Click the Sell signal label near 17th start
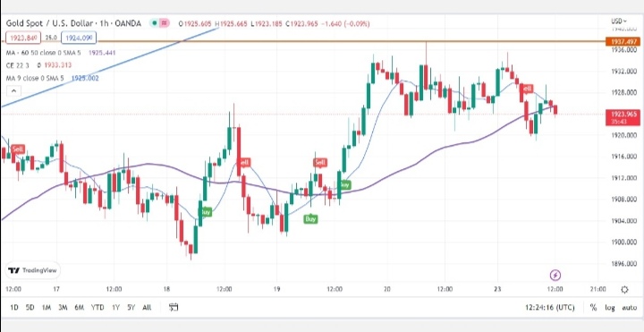The width and height of the screenshot is (644, 332). tap(18, 149)
